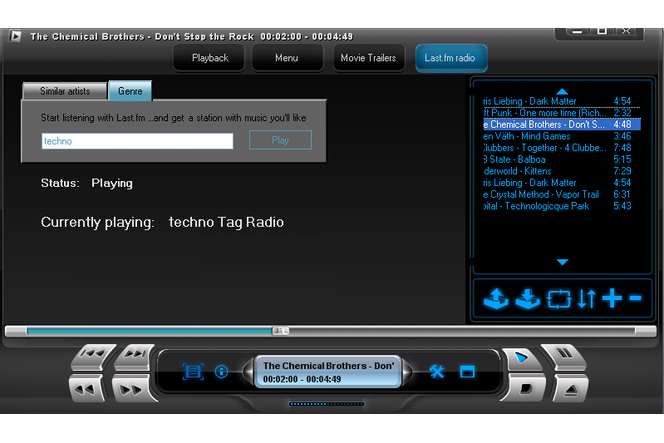Click the genre input field containing techno

(137, 141)
